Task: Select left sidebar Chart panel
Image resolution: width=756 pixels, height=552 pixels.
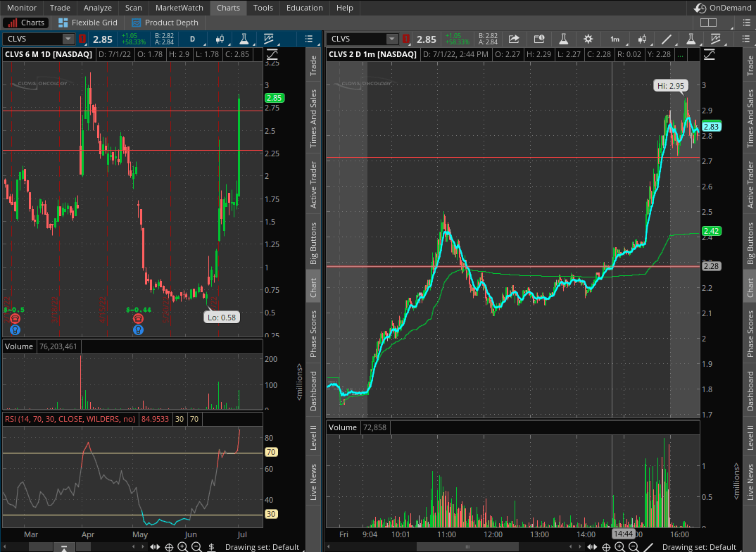Action: click(x=313, y=287)
